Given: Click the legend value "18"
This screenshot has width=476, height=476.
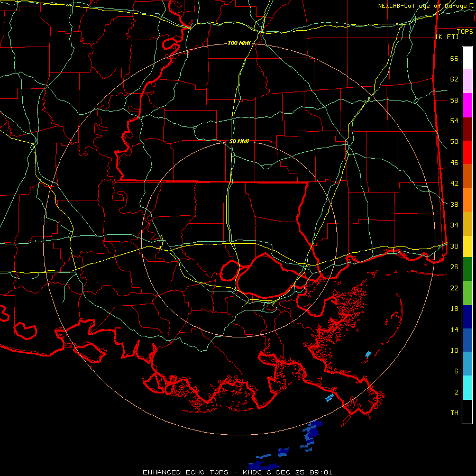Looking at the screenshot, I should pyautogui.click(x=454, y=309).
